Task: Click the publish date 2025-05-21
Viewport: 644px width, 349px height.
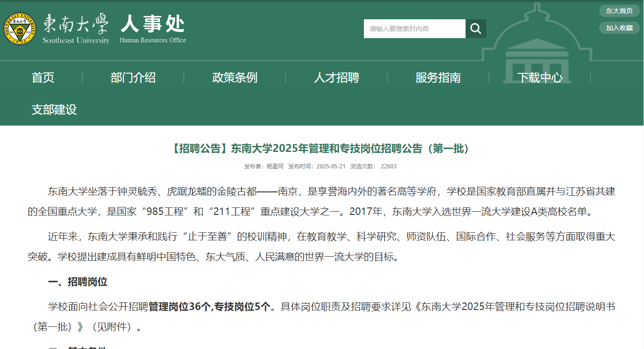Action: point(331,167)
